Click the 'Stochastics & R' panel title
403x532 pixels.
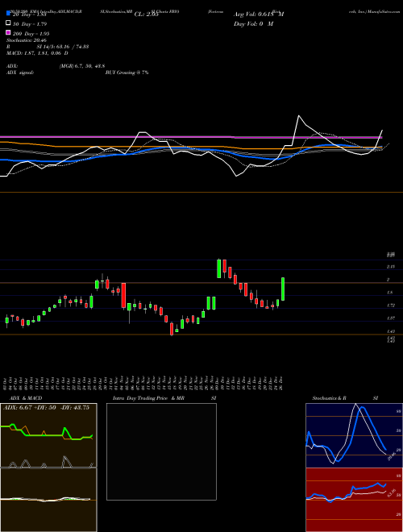(329, 398)
